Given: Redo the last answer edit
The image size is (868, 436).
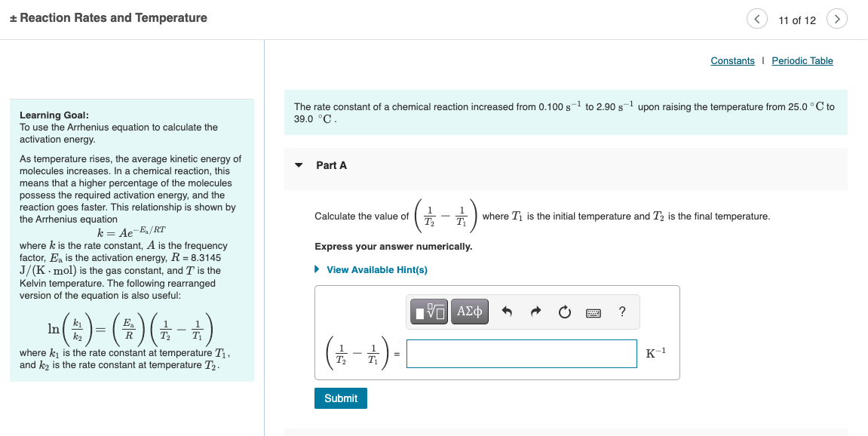Looking at the screenshot, I should (x=537, y=311).
